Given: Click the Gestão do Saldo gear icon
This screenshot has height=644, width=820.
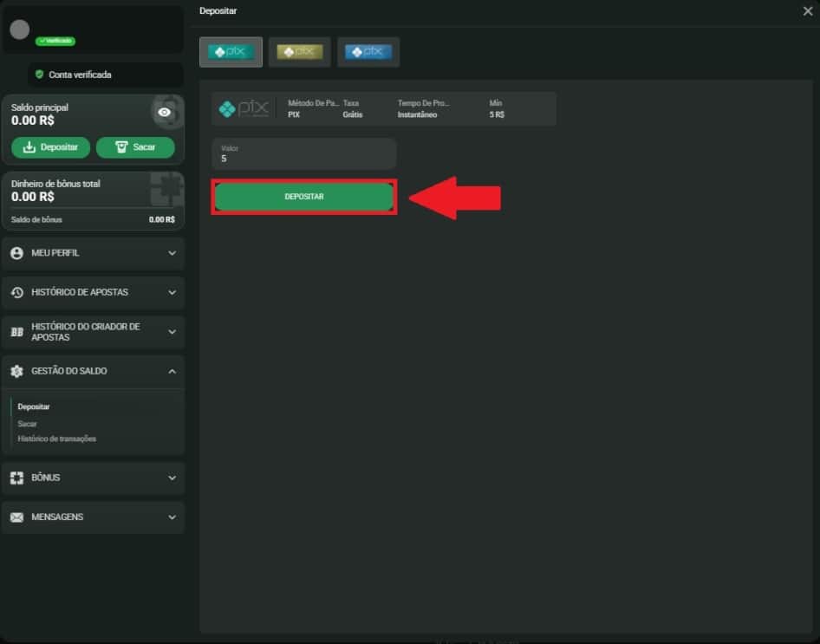Looking at the screenshot, I should pos(16,371).
